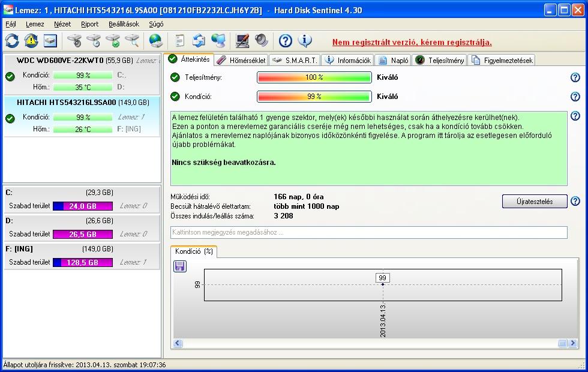Click the disk with clock test icon

pyautogui.click(x=94, y=41)
